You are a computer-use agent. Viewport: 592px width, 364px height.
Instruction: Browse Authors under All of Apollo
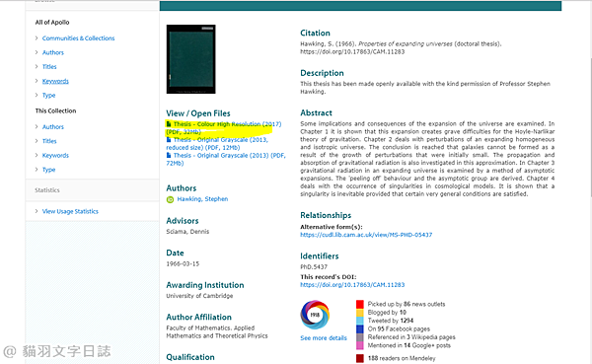click(53, 52)
